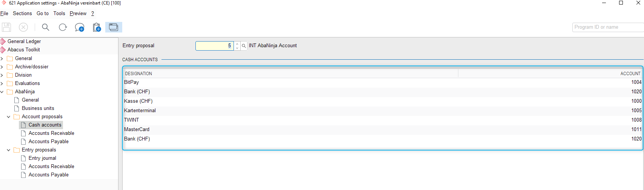
Task: Expand the Evaluations folder
Action: [2, 83]
